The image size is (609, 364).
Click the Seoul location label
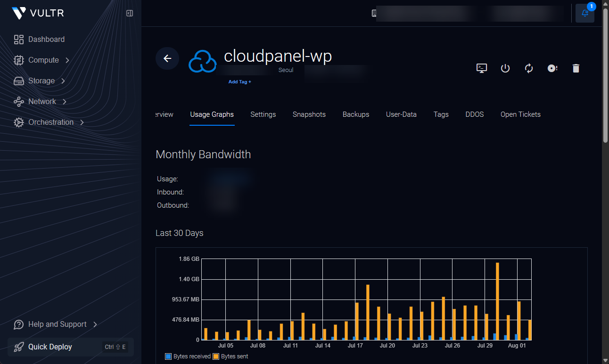point(286,70)
